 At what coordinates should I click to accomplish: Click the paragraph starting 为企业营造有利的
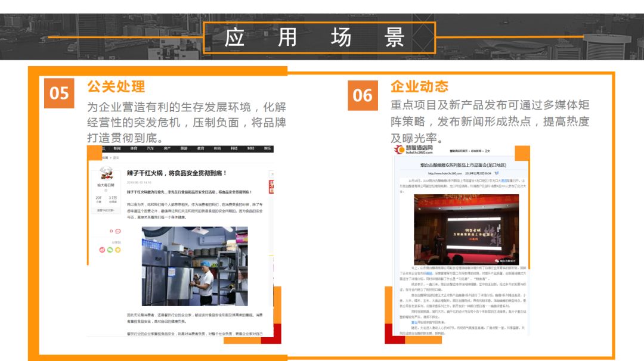(x=187, y=122)
